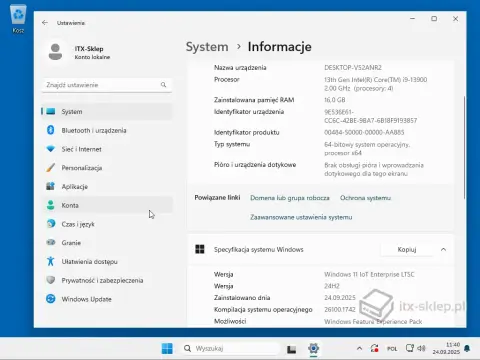Click the Windows 11 IoT Enterprise LTSC value

coord(369,274)
